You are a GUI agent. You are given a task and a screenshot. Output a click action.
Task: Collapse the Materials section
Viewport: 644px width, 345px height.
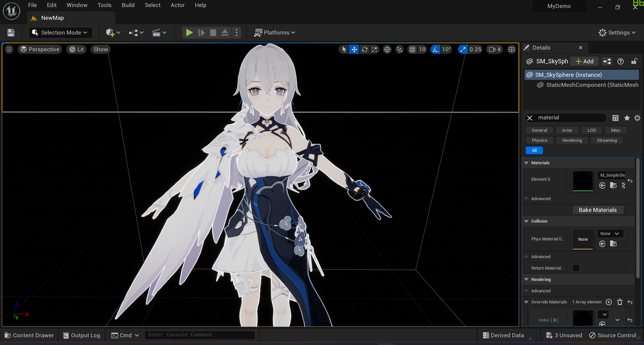click(x=526, y=163)
